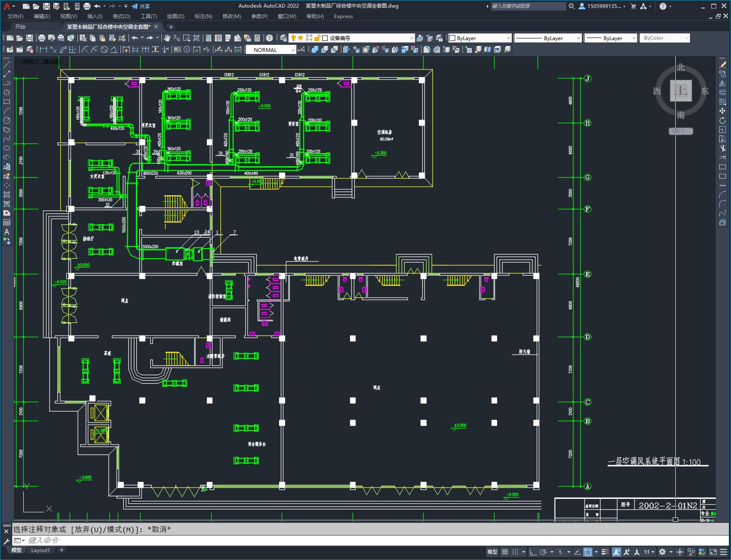
Task: Open the ByLayer color dropdown
Action: coord(480,38)
